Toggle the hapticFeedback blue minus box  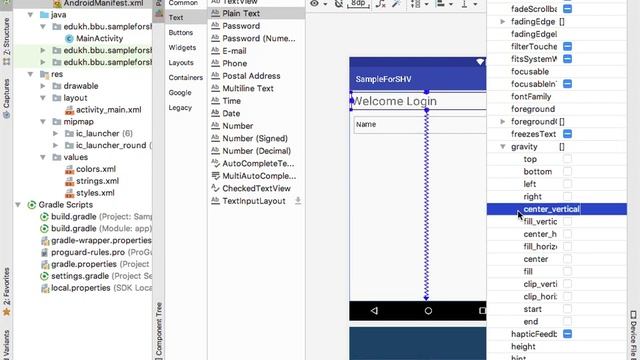coord(567,334)
